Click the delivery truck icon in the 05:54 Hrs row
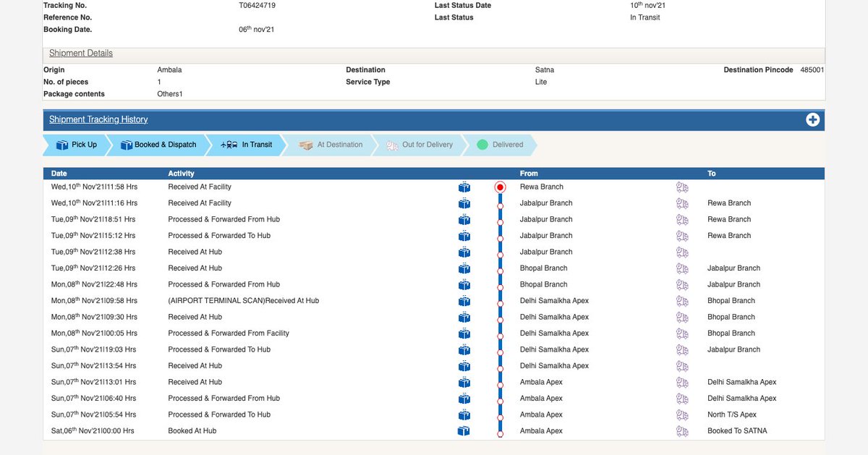The height and width of the screenshot is (455, 868). (x=682, y=415)
